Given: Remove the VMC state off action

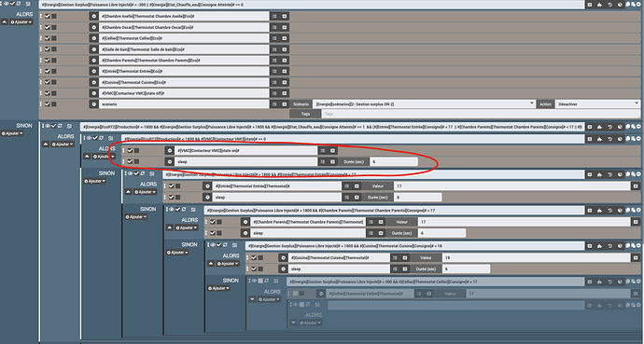Looking at the screenshot, I should click(x=93, y=93).
